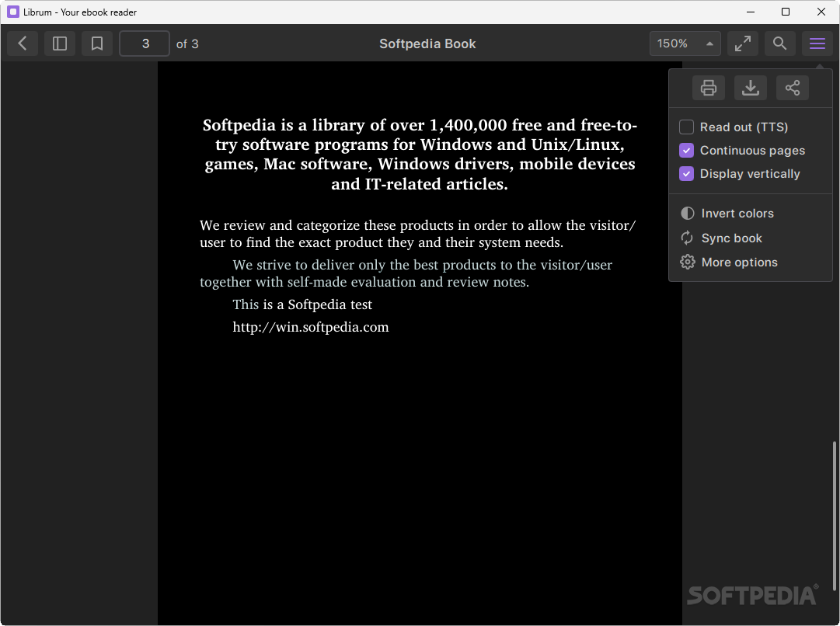Uncheck the Display vertically checkbox
Screen dimensions: 840x626
click(x=686, y=173)
